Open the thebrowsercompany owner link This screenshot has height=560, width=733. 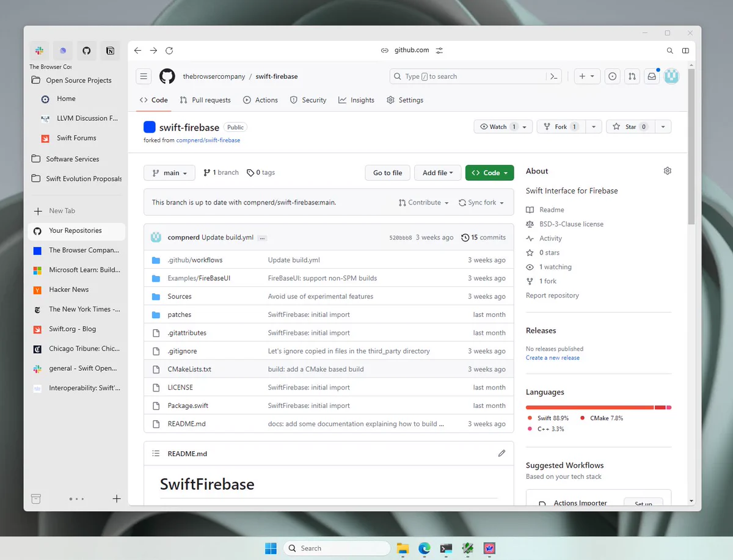coord(214,76)
